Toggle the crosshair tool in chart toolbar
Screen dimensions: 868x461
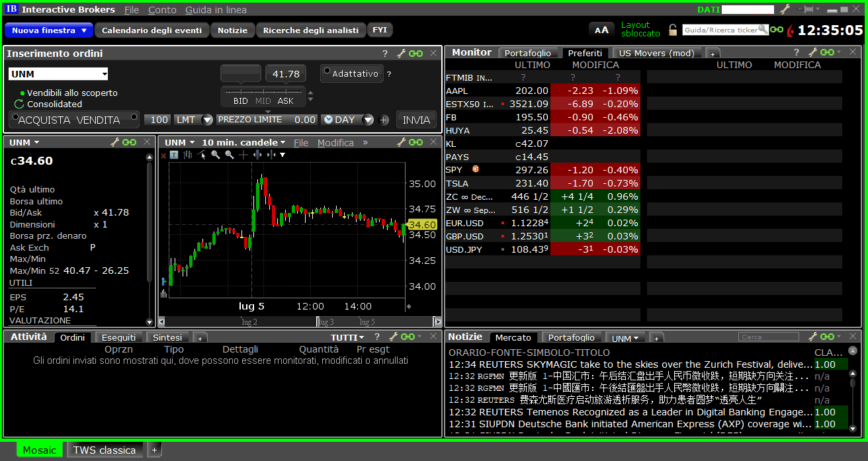pos(243,155)
